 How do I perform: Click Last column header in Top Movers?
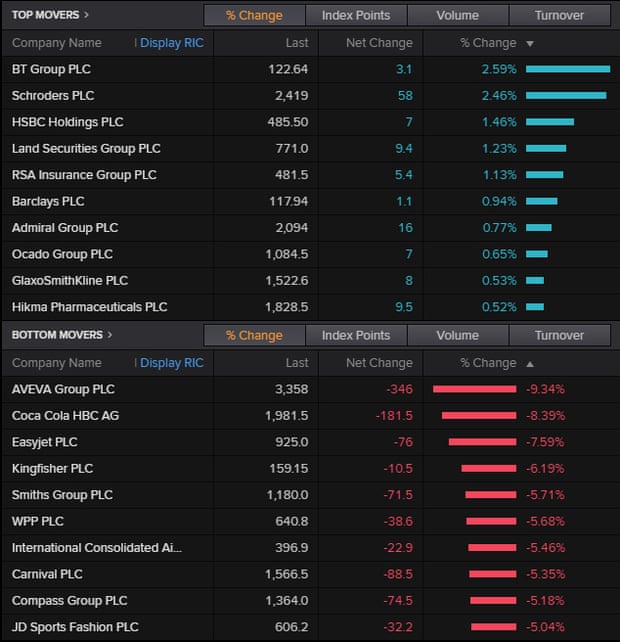pos(297,43)
